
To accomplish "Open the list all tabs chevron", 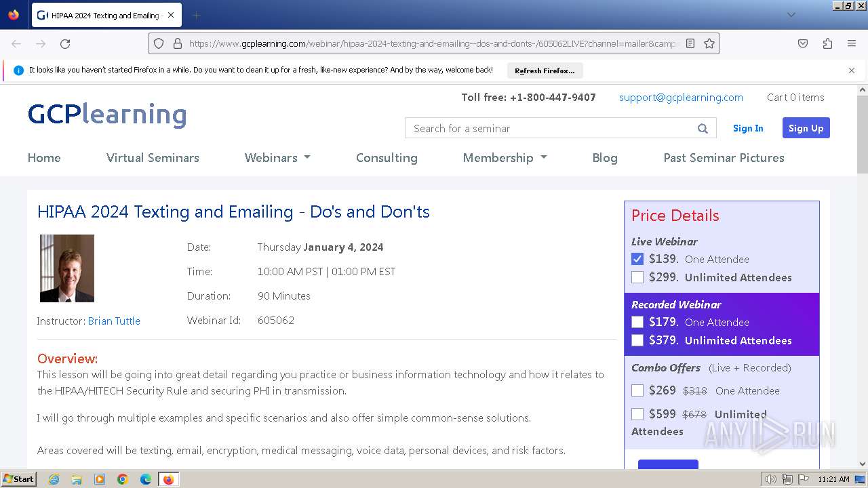I will click(791, 15).
